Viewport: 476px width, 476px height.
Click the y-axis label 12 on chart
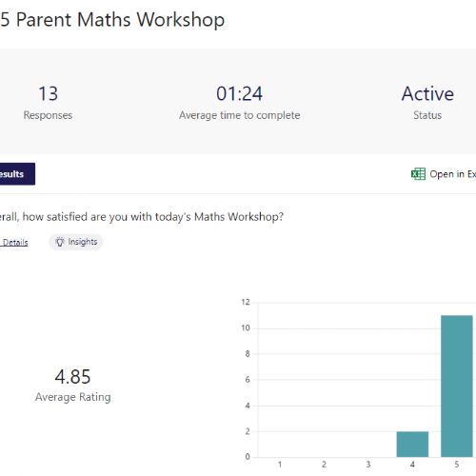coord(246,302)
